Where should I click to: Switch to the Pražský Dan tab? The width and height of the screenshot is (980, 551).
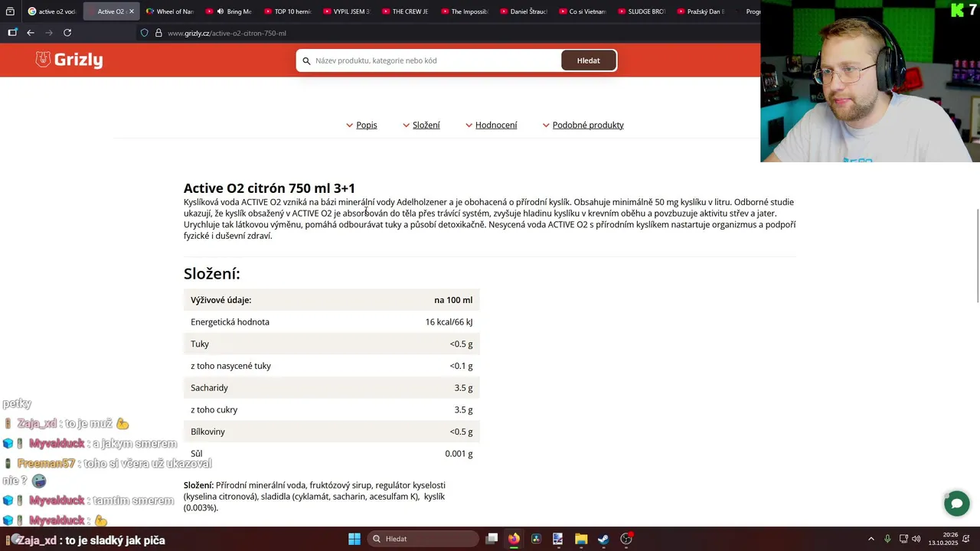pos(700,11)
